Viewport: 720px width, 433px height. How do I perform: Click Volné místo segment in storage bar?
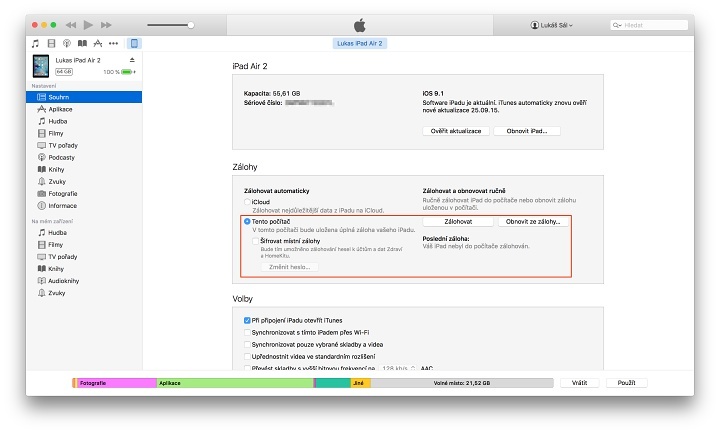pyautogui.click(x=462, y=383)
